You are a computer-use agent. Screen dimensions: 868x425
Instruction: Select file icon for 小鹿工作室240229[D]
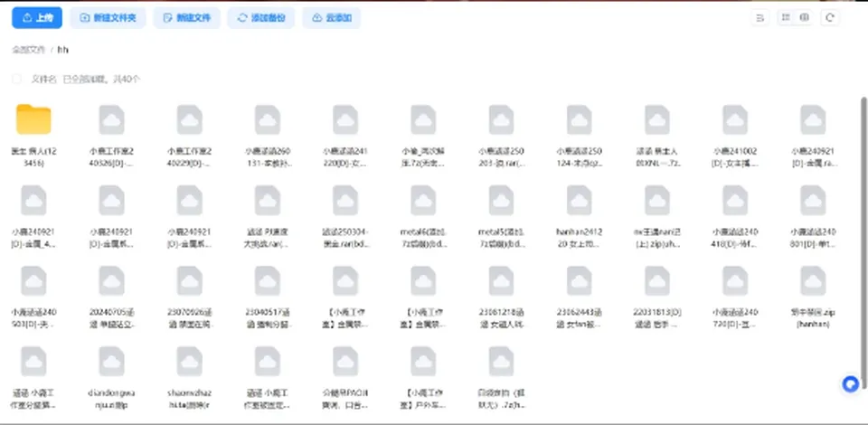coord(190,119)
